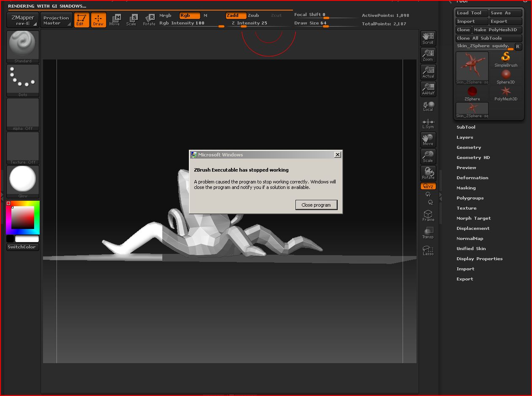Select the Move mode in the top toolbar
532x396 pixels.
[115, 20]
